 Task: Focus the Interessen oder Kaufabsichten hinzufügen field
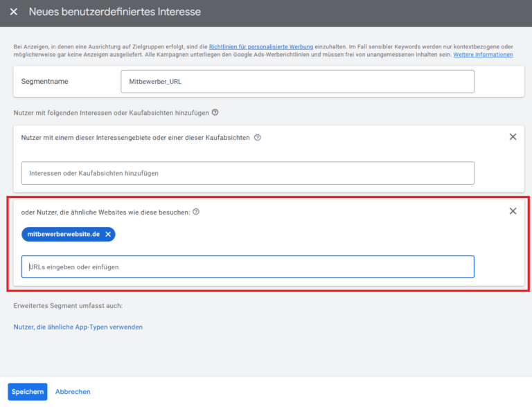tap(248, 173)
